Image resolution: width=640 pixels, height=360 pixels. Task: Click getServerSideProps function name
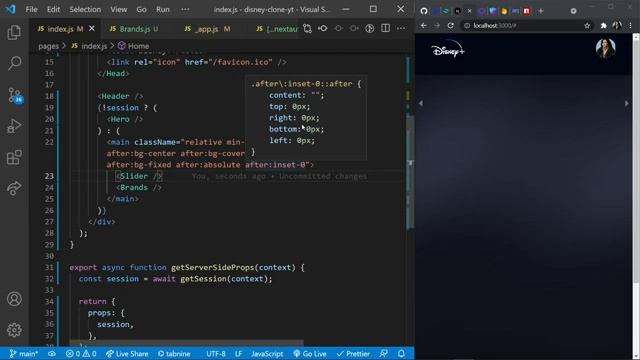[213, 267]
